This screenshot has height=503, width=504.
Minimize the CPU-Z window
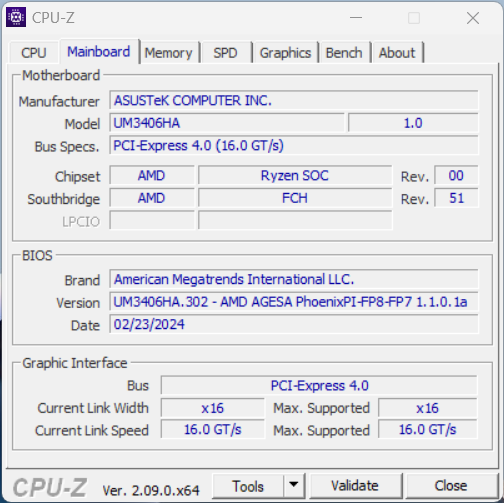[356, 18]
